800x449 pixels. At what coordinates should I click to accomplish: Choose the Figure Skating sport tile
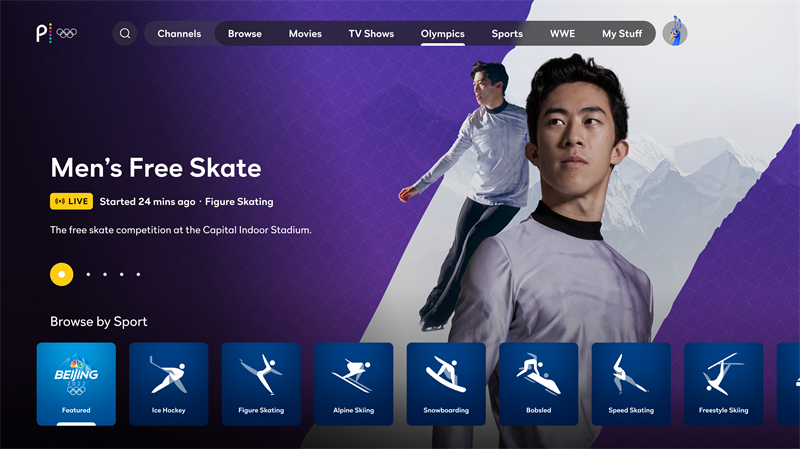click(x=261, y=384)
